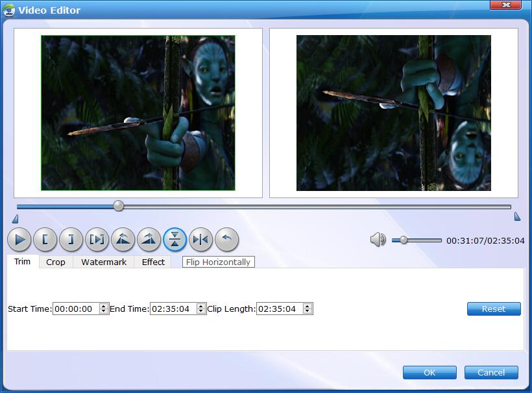Decrease End Time with down arrow
Viewport: 532px width, 393px height.
coord(201,311)
